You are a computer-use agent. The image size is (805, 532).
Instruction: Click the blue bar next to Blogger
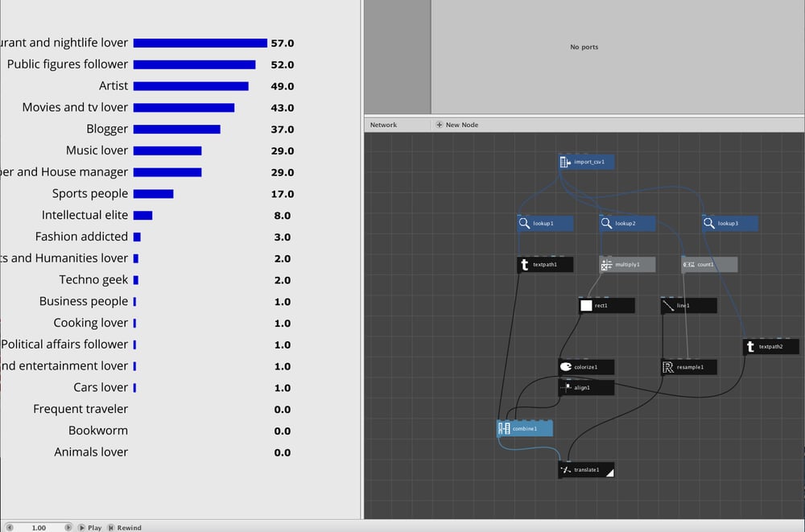[x=177, y=130]
